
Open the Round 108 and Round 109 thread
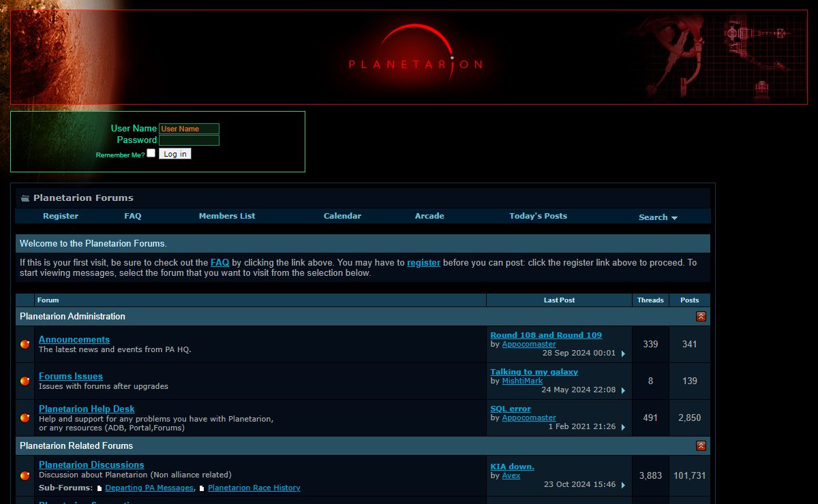tap(546, 335)
